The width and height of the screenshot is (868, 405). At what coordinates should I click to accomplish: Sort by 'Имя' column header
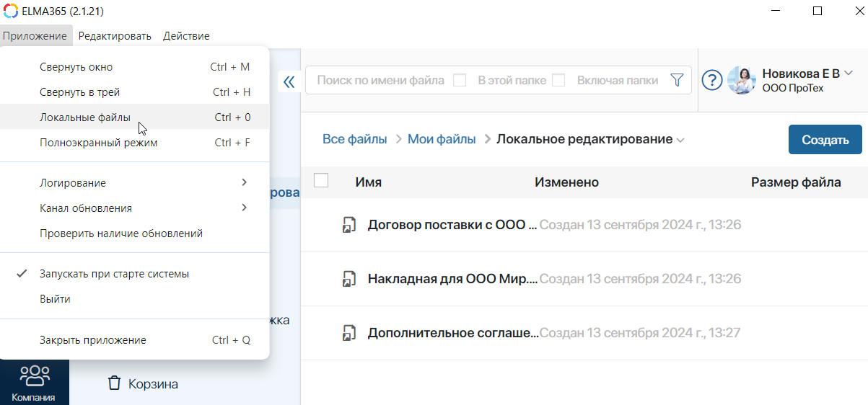(368, 182)
